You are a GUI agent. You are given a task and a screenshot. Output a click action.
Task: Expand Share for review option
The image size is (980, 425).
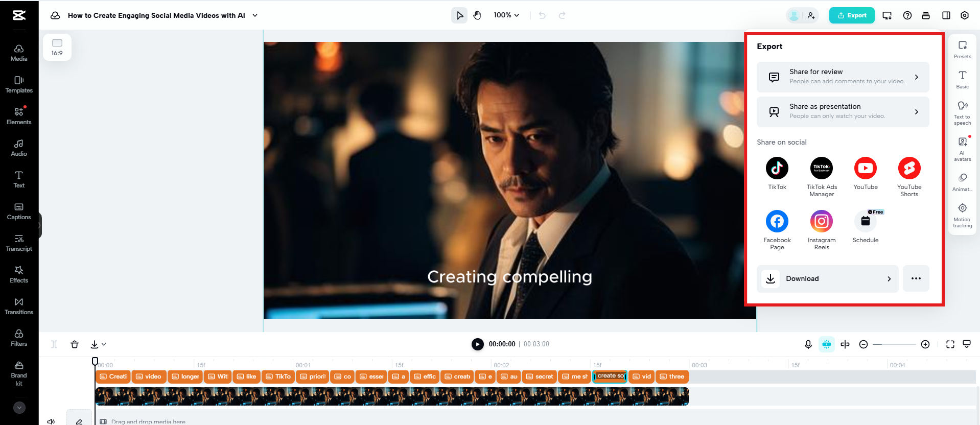pos(843,77)
